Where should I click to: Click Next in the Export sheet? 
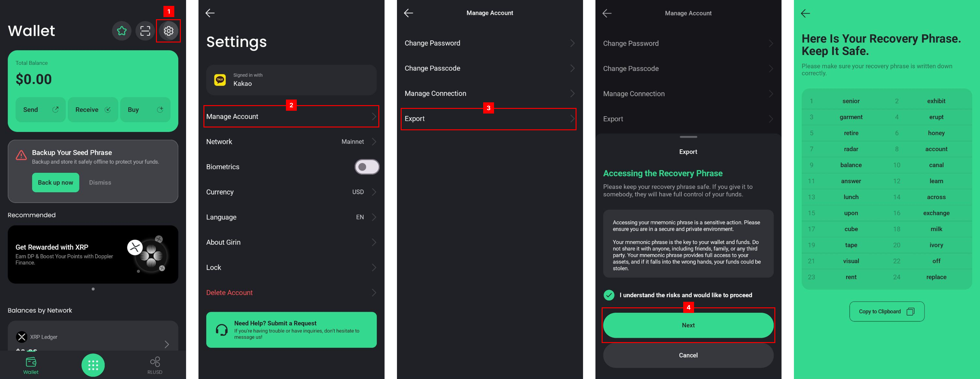click(x=688, y=325)
